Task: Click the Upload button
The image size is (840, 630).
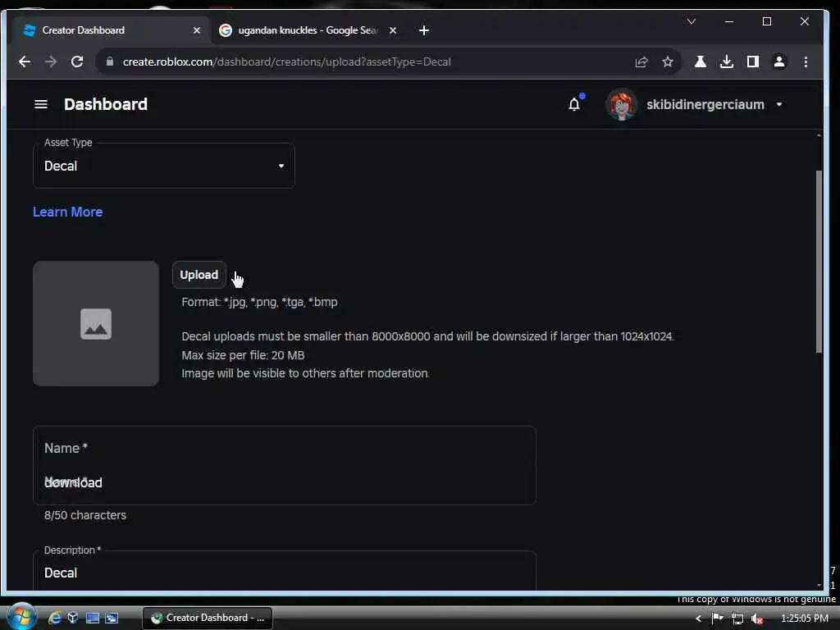Action: point(199,275)
